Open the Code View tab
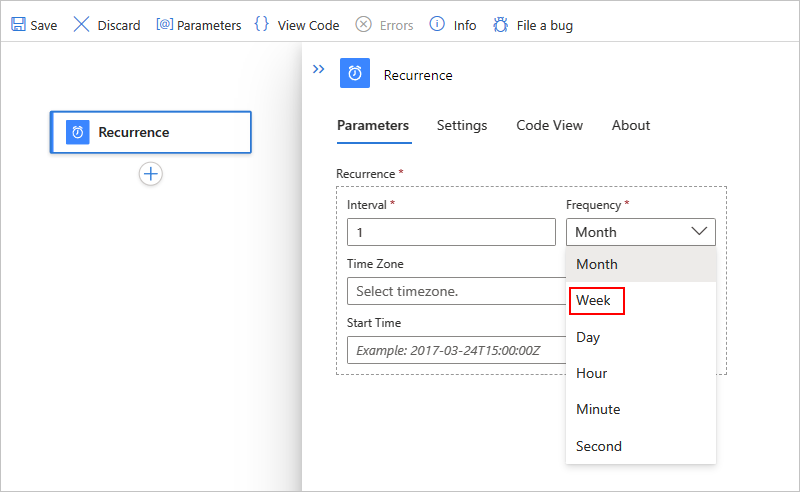800x492 pixels. point(549,125)
